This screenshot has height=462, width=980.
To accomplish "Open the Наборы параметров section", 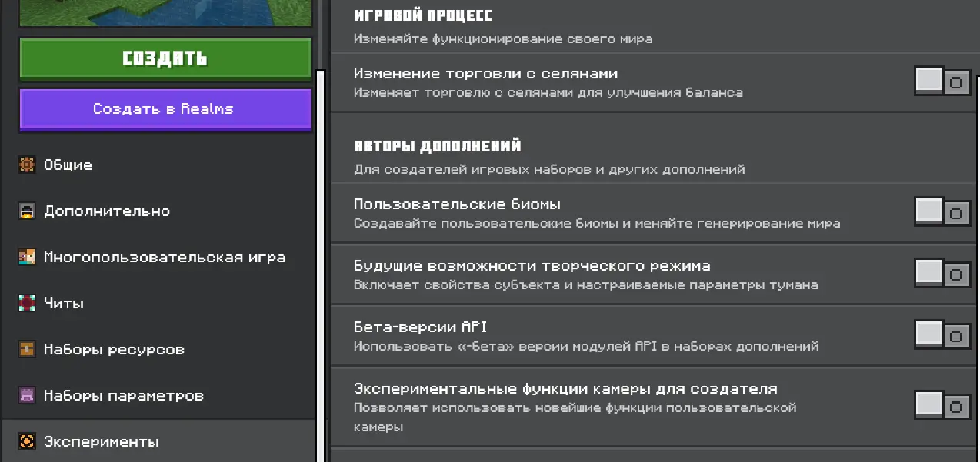I will [123, 396].
